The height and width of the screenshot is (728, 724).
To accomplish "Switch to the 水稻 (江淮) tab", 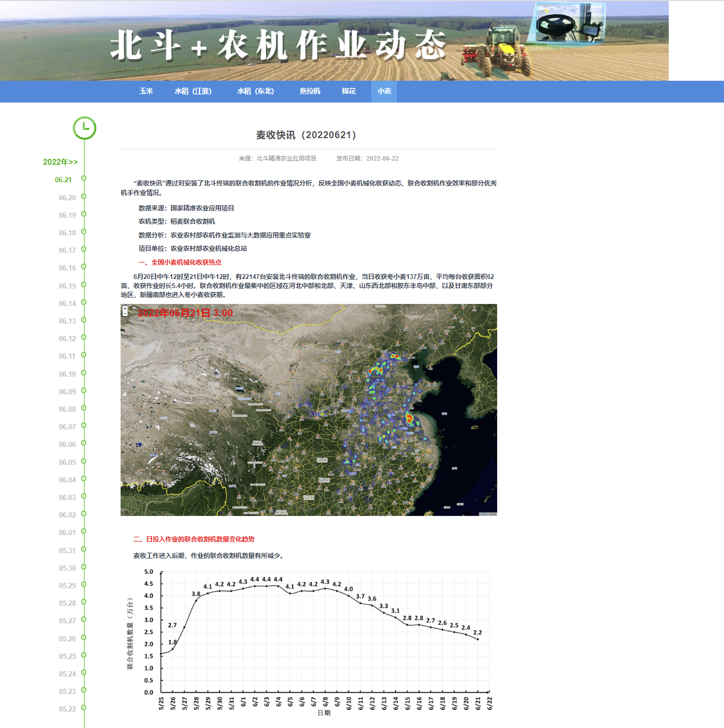I will coord(193,91).
